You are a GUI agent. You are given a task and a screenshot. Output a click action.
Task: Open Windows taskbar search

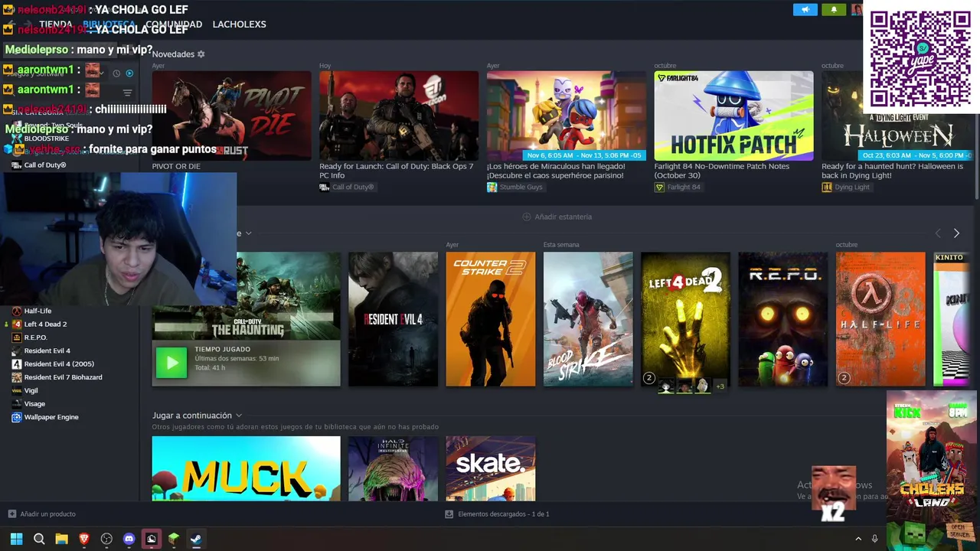point(39,539)
